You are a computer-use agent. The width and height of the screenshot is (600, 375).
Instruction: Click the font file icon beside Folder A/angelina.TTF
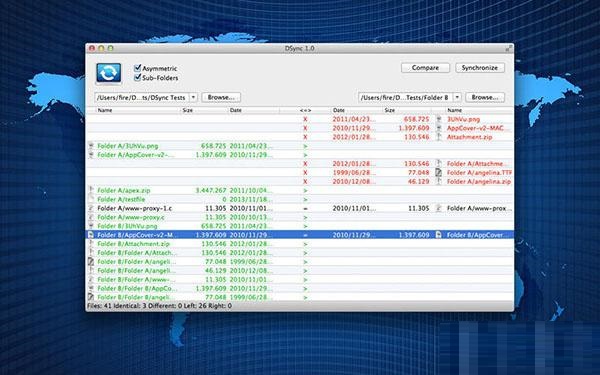tap(439, 173)
